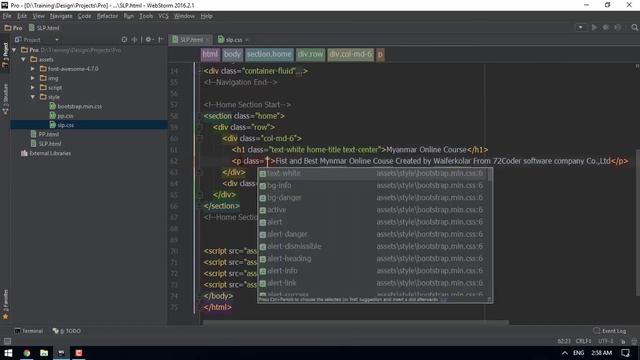Open the Navigate menu
The height and width of the screenshot is (360, 640).
point(61,16)
